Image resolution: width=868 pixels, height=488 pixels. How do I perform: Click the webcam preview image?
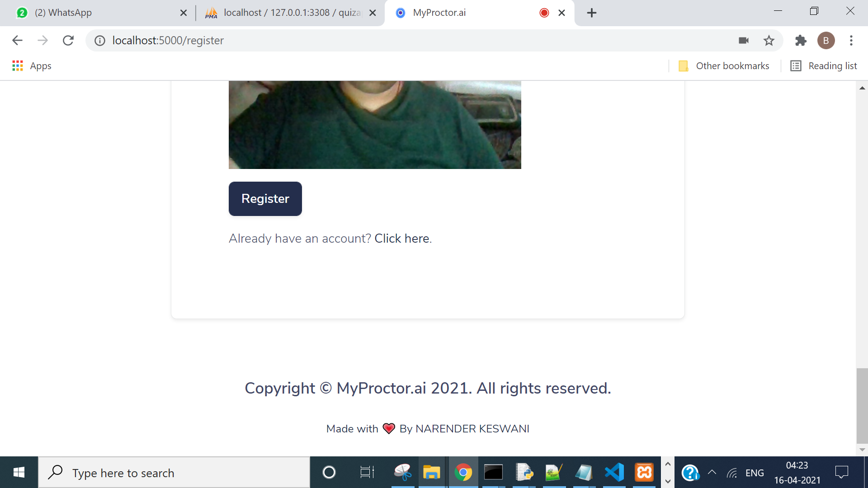374,125
